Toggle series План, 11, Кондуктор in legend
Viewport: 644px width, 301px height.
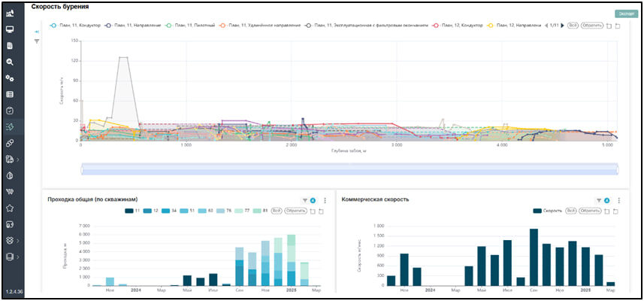pos(75,26)
